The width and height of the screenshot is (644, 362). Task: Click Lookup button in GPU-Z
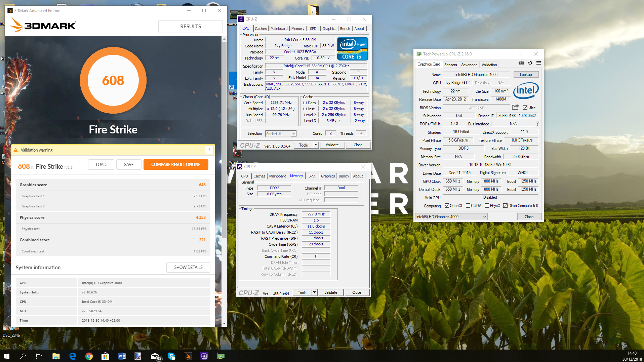pyautogui.click(x=526, y=75)
